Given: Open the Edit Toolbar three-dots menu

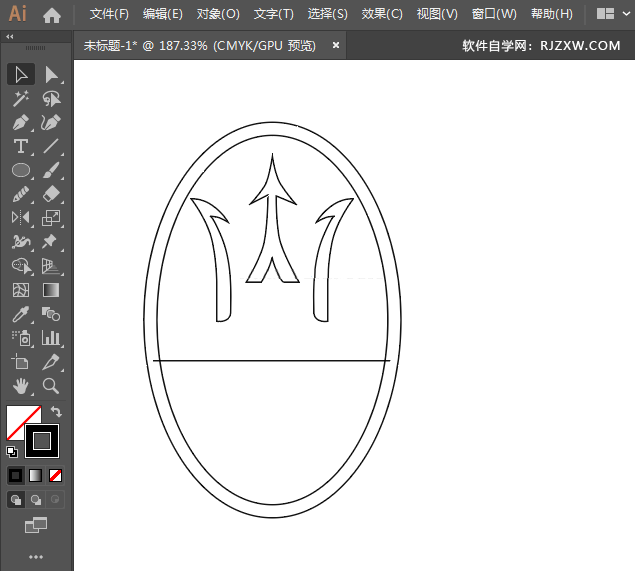Looking at the screenshot, I should pos(36,556).
